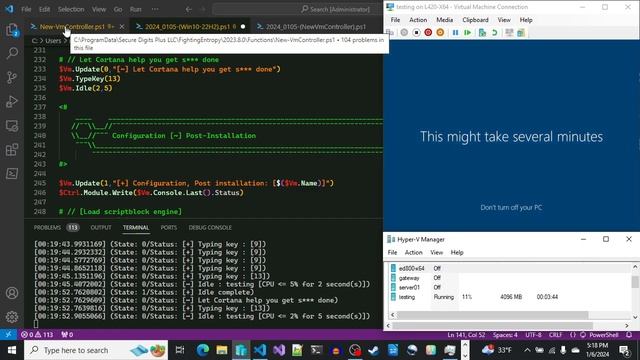Click the PowerShell language mode indicator
Screen dimensions: 640x360
(x=604, y=335)
